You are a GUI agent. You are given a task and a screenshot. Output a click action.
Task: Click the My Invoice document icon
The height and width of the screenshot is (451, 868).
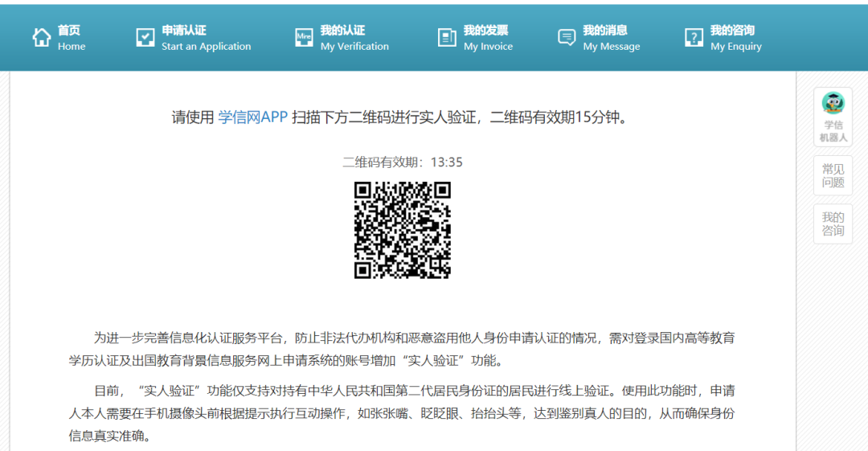pos(447,38)
